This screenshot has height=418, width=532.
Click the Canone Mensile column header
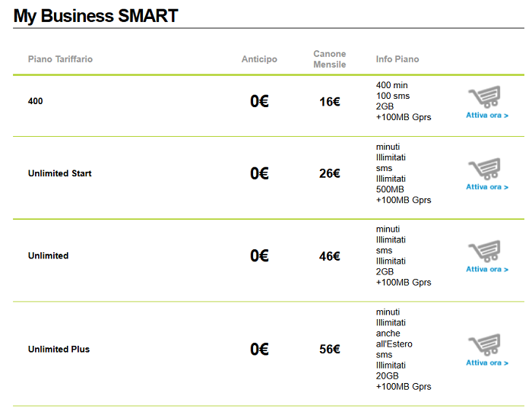coord(329,59)
